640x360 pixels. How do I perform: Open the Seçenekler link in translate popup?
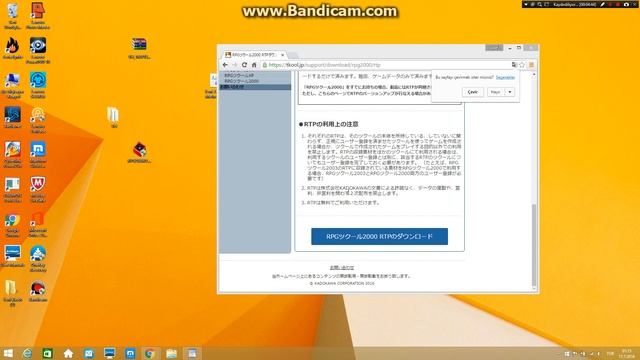click(x=505, y=77)
